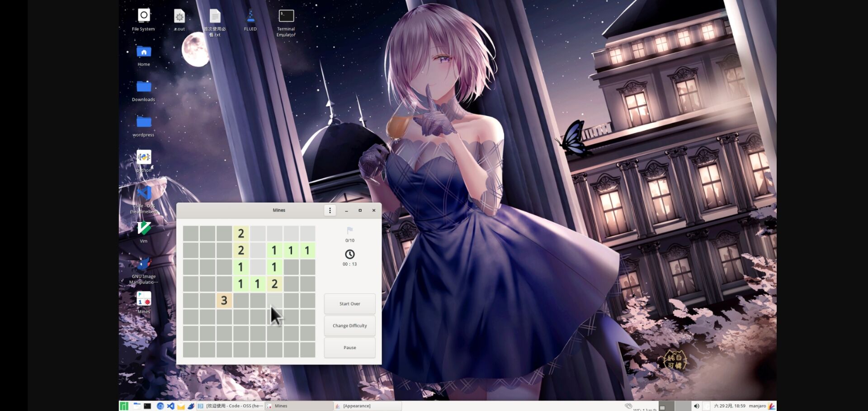Pause the Mines game
The image size is (868, 411).
click(x=350, y=348)
